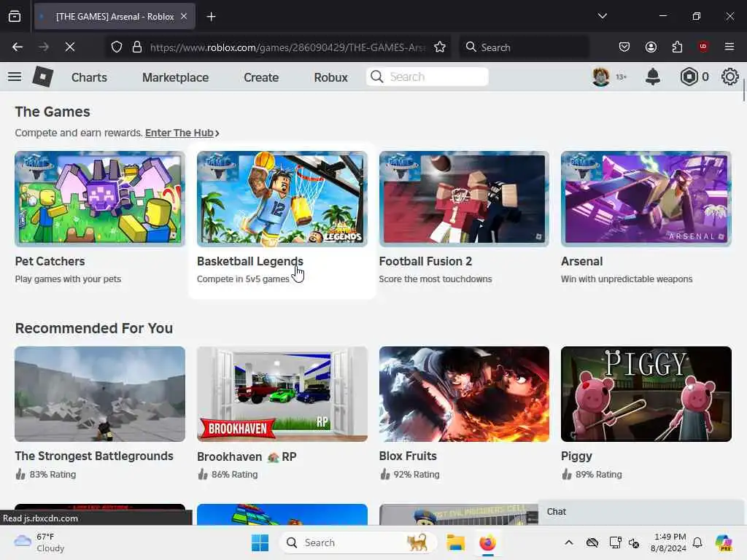
Task: Click the 83% Rating text
Action: click(53, 475)
